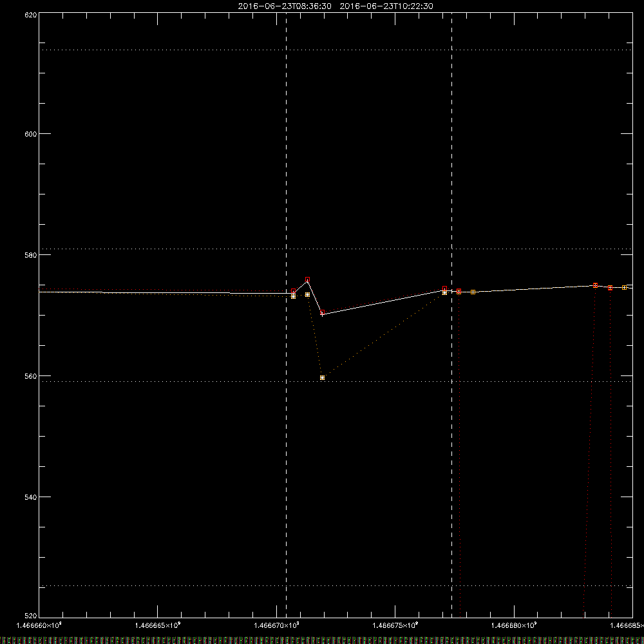The width and height of the screenshot is (644, 644).
Task: Click the y-axis label 620
Action: pos(31,15)
